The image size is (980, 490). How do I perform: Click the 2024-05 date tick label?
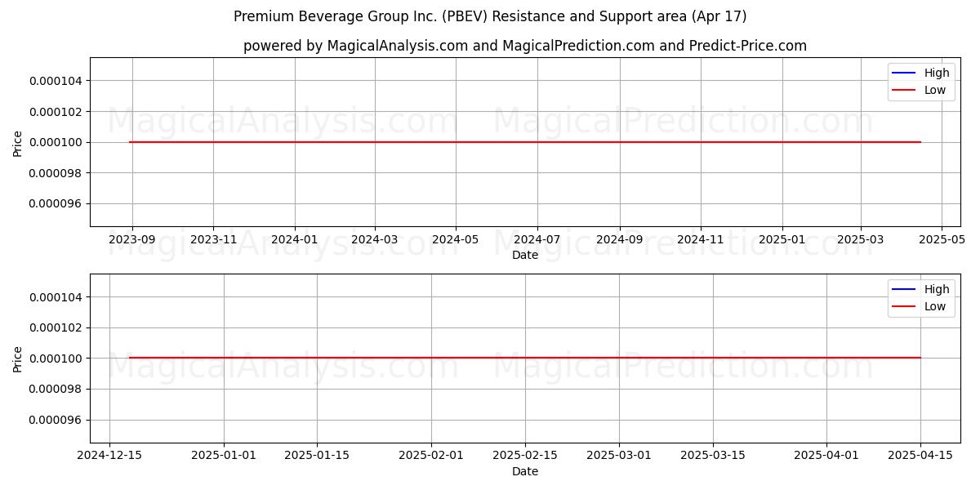pyautogui.click(x=456, y=241)
